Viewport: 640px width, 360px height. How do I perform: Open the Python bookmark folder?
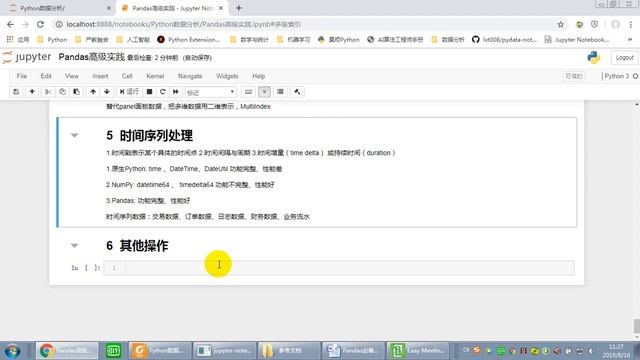(x=52, y=40)
